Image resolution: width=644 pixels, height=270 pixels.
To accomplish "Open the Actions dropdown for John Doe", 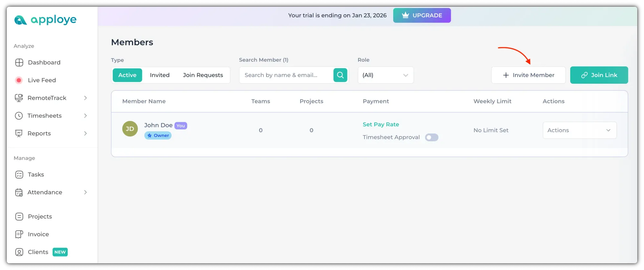I will [x=579, y=130].
